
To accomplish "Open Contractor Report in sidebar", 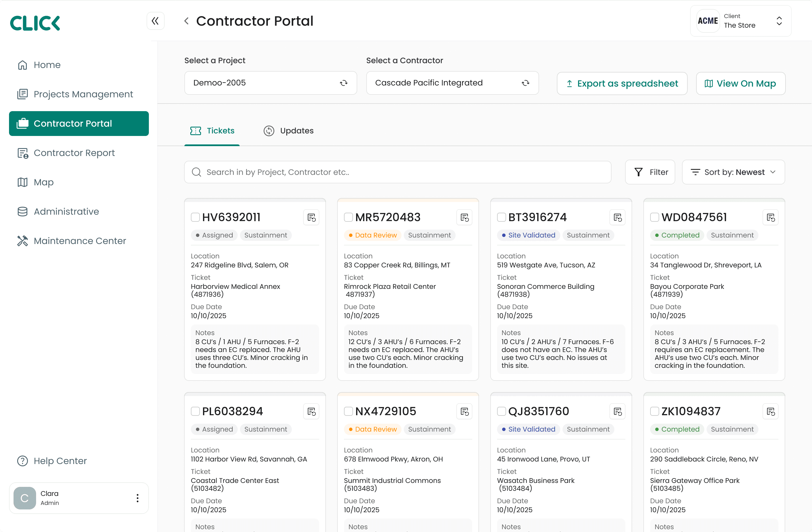I will (74, 153).
